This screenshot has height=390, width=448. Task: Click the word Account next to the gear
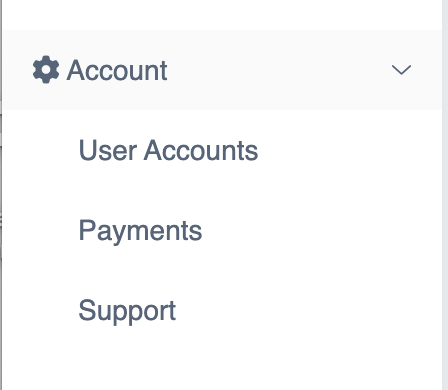117,70
